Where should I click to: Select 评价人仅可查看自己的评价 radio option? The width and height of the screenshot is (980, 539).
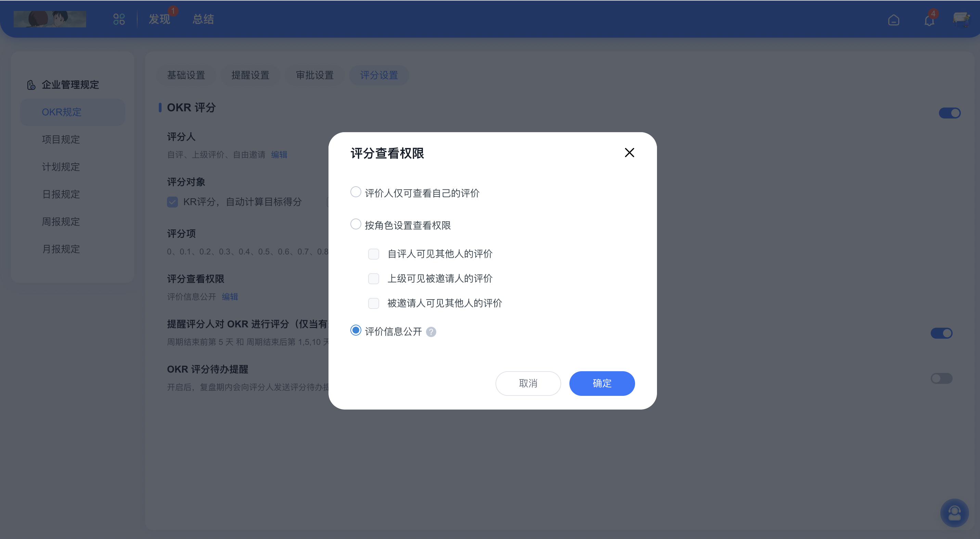[356, 192]
